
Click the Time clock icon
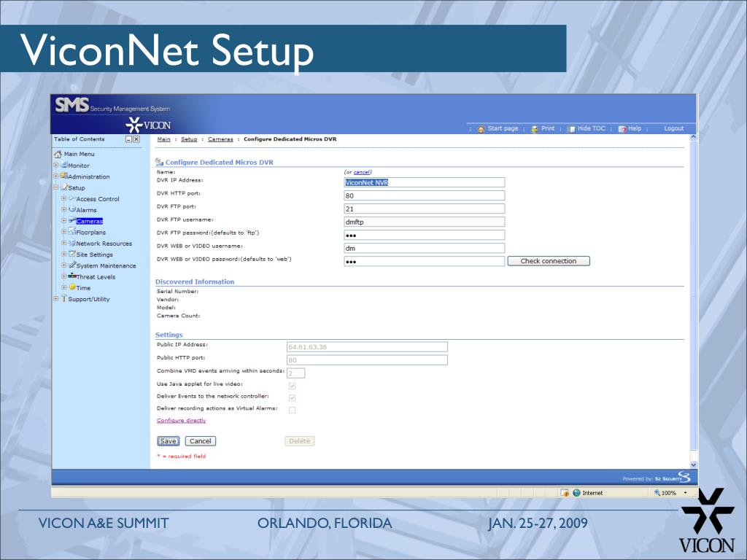pos(72,287)
